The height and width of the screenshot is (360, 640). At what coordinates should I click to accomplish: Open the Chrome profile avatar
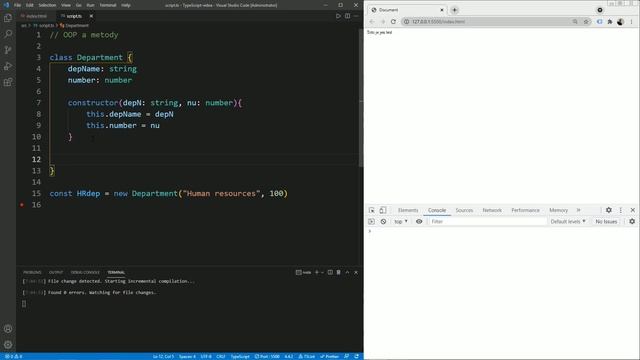pyautogui.click(x=620, y=22)
